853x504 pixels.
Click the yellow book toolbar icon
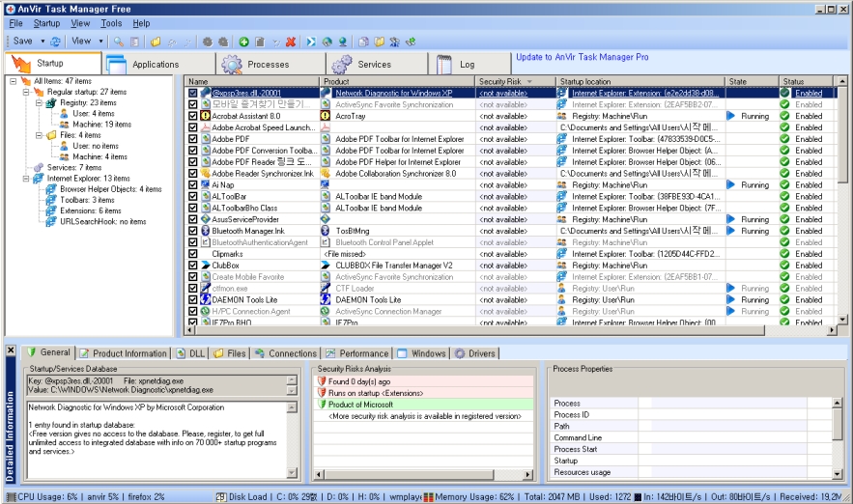[x=380, y=42]
